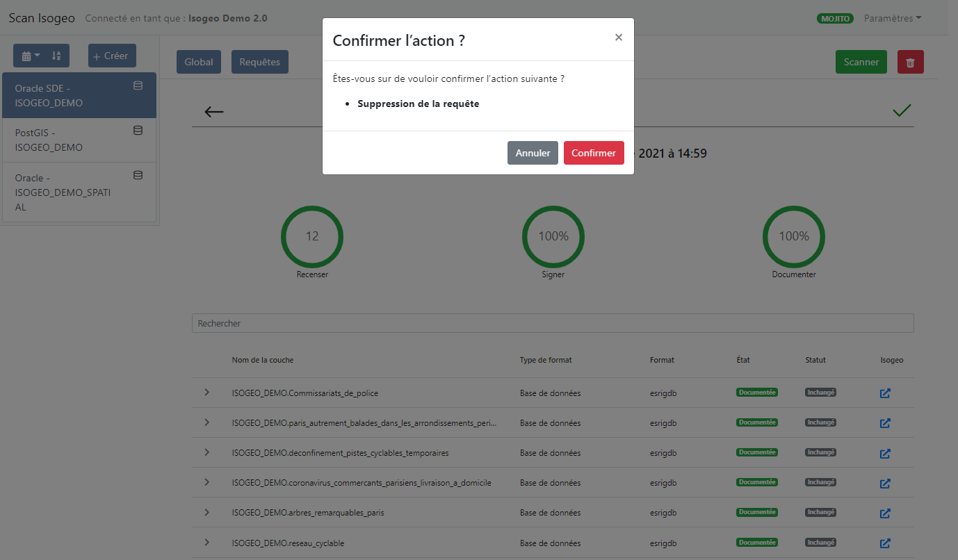Click database icon of PostGIS entry
The image size is (958, 560).
(138, 130)
